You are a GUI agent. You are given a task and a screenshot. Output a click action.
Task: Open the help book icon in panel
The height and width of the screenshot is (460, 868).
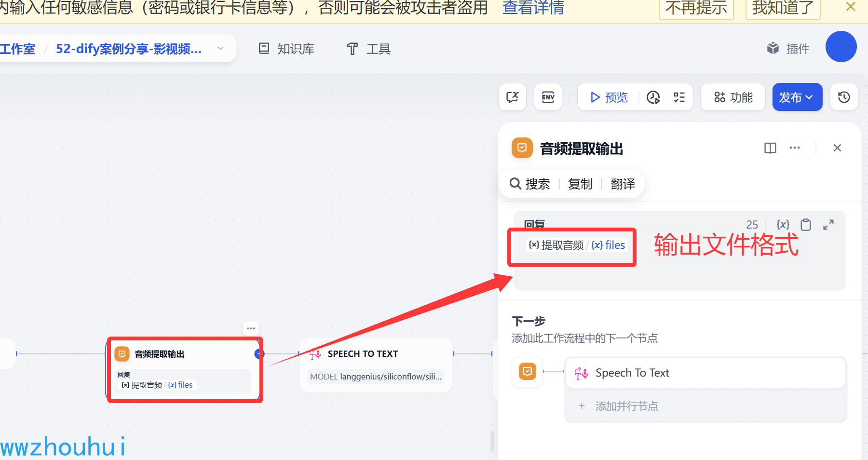point(770,148)
